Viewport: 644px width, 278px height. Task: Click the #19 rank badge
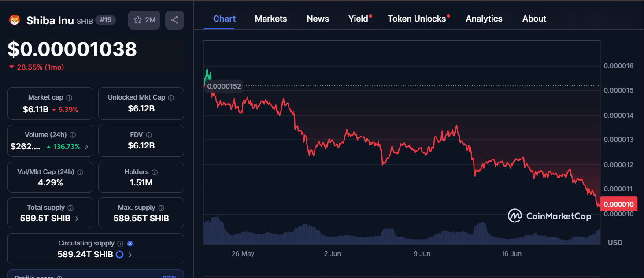click(106, 20)
